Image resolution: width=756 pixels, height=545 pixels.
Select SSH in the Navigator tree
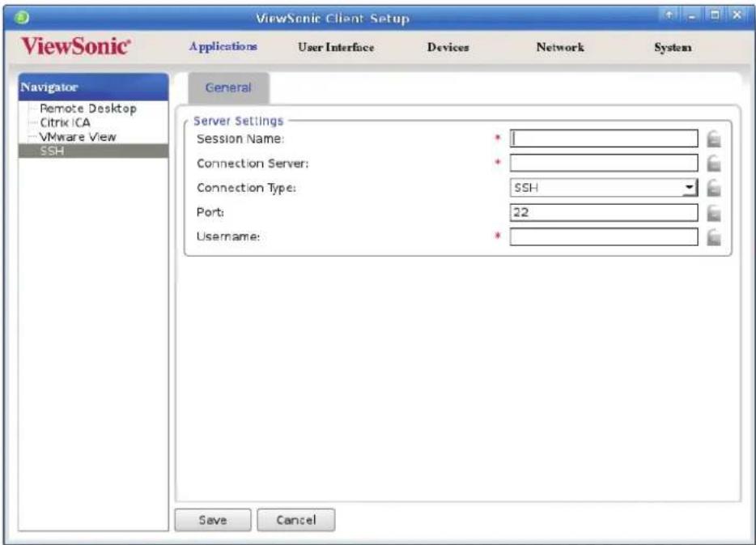[x=94, y=151]
